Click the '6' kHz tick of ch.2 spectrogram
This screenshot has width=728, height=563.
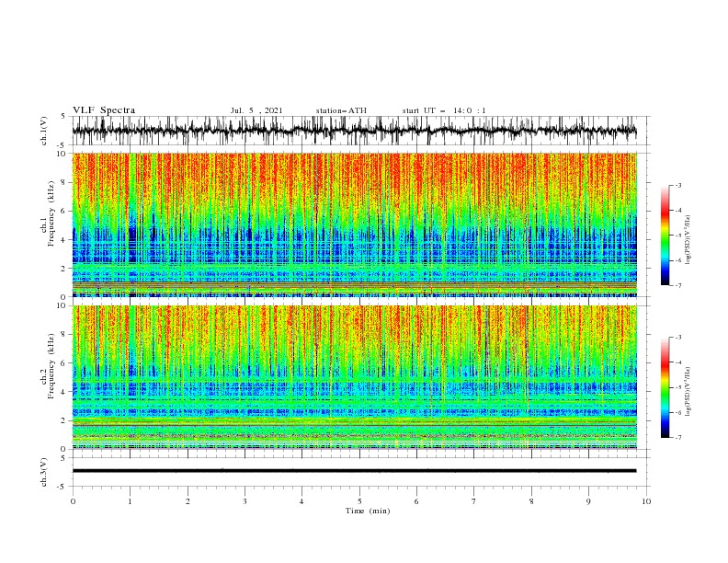point(64,363)
